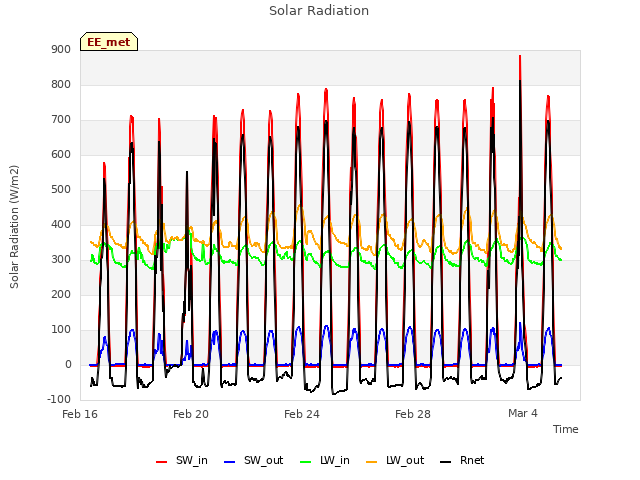Click the black Rnet legend swatch

coord(446,462)
